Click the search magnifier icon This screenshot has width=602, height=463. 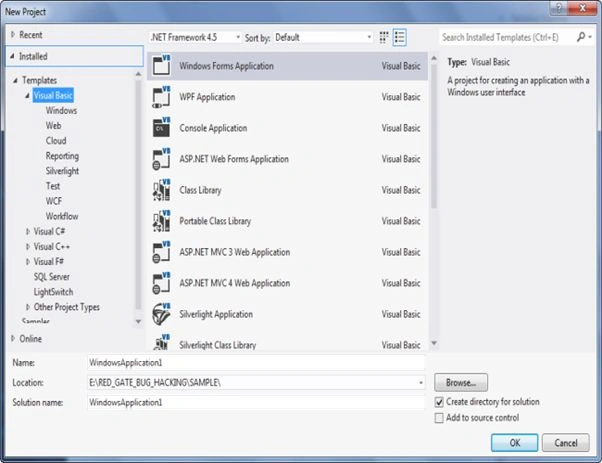[x=581, y=37]
